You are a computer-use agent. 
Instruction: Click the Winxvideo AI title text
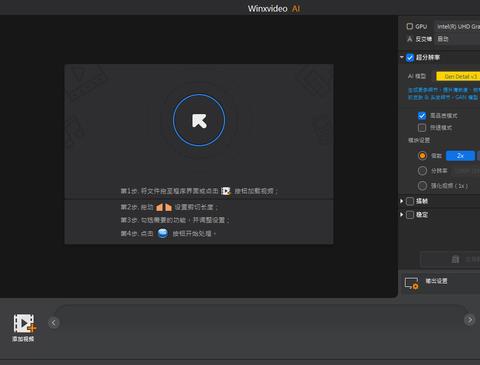[x=274, y=9]
